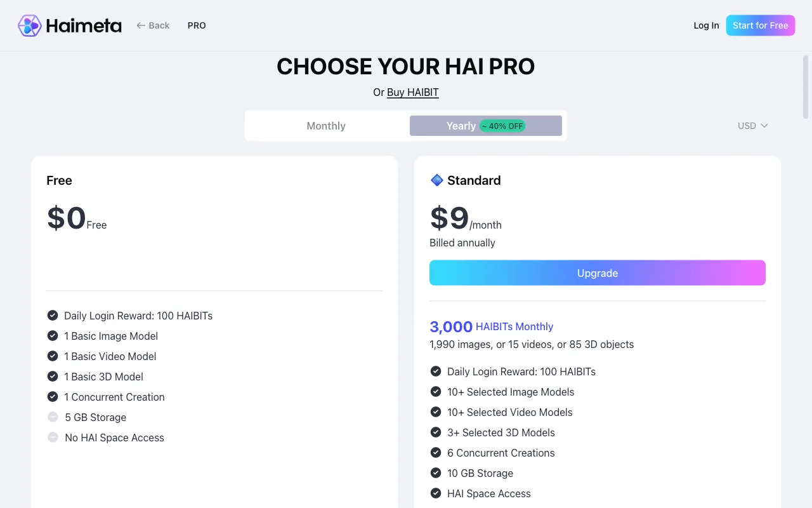Click check icon beside HAI Space Access
812x508 pixels.
pos(436,493)
